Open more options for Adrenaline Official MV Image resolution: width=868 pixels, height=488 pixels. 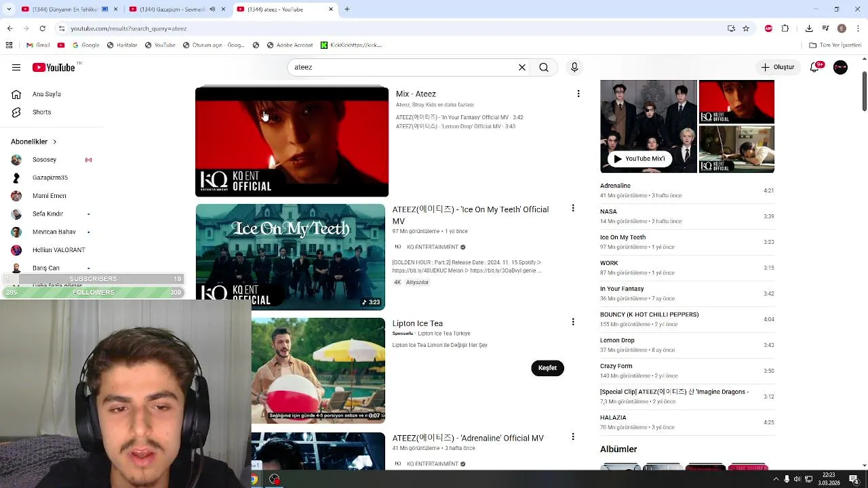[x=573, y=437]
